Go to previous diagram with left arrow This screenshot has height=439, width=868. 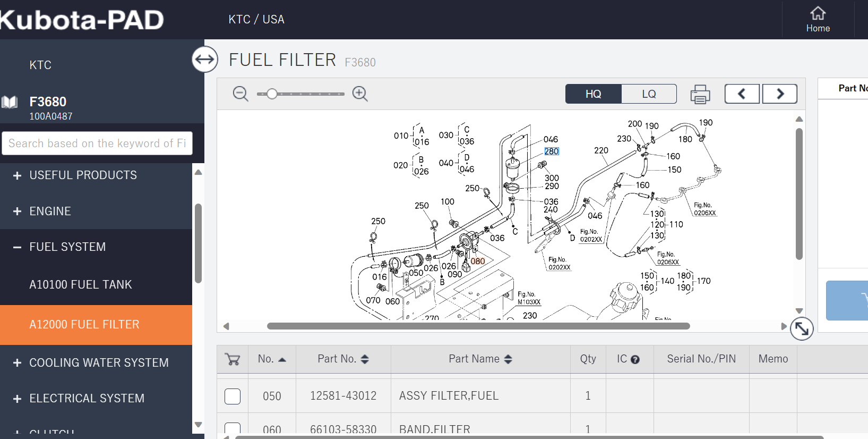pos(742,94)
